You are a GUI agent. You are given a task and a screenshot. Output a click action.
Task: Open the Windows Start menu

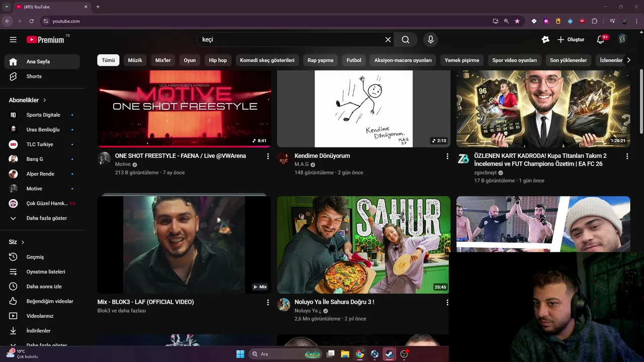click(x=240, y=354)
